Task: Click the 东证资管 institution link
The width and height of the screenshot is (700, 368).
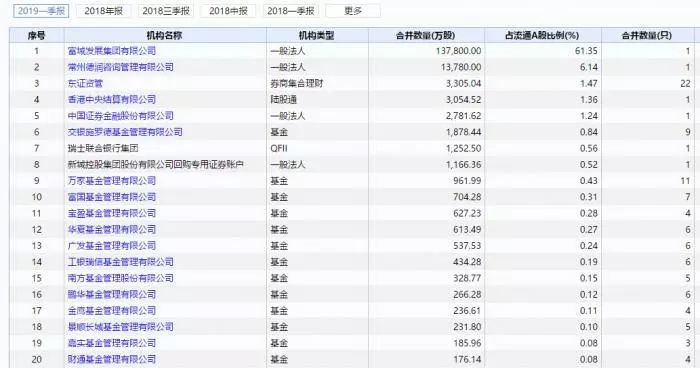Action: click(85, 84)
